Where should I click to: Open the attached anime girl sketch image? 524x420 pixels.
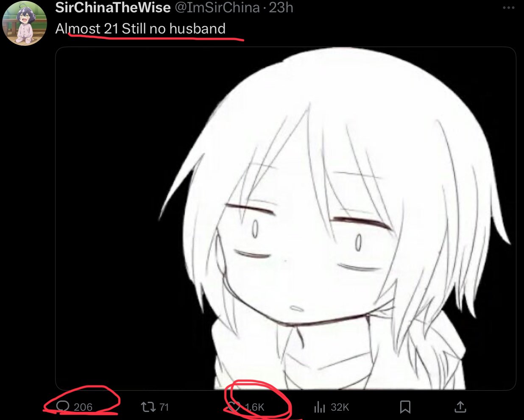coord(285,218)
